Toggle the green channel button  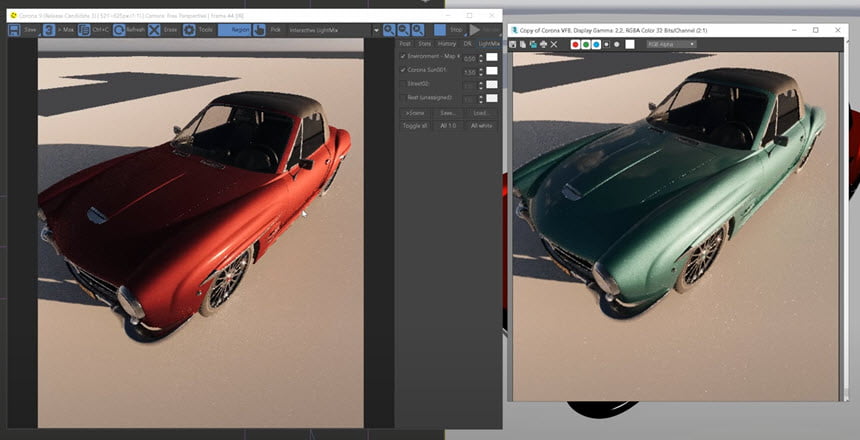coord(586,44)
